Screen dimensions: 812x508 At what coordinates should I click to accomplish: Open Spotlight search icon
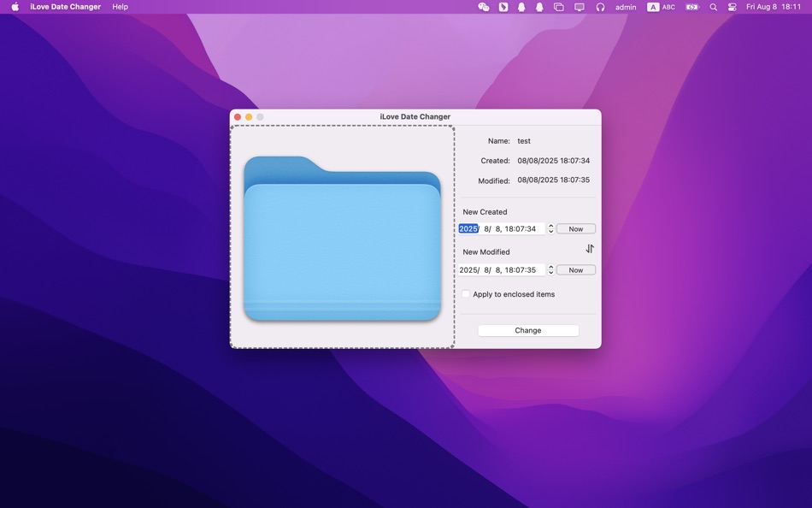(713, 7)
